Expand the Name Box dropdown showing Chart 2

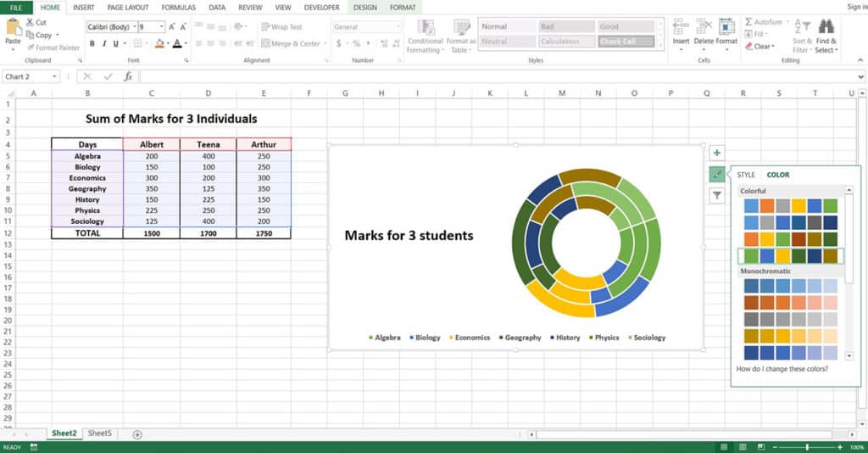point(55,76)
